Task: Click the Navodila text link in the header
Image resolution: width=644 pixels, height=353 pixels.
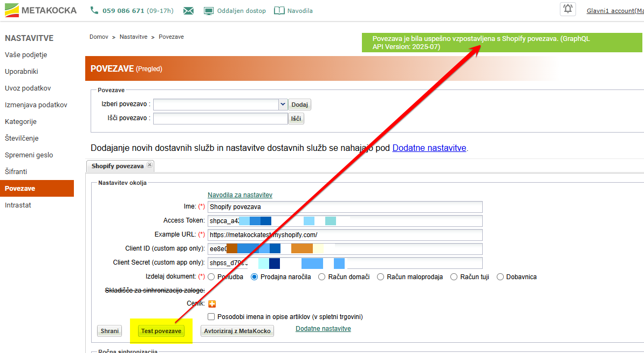Action: coord(300,11)
